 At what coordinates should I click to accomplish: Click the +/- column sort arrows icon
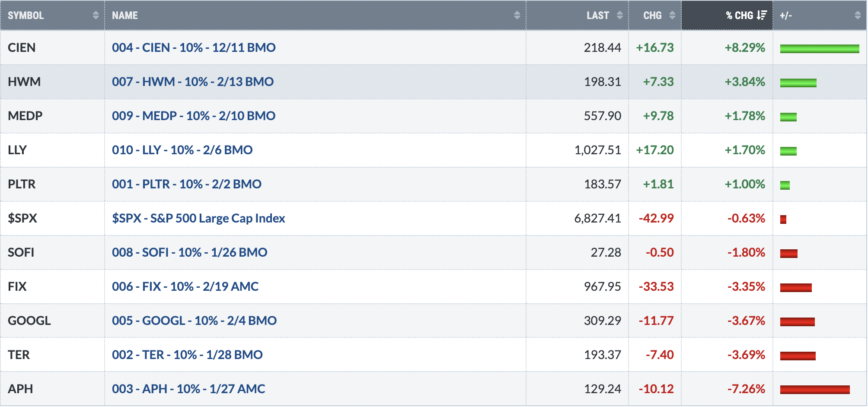tap(858, 16)
